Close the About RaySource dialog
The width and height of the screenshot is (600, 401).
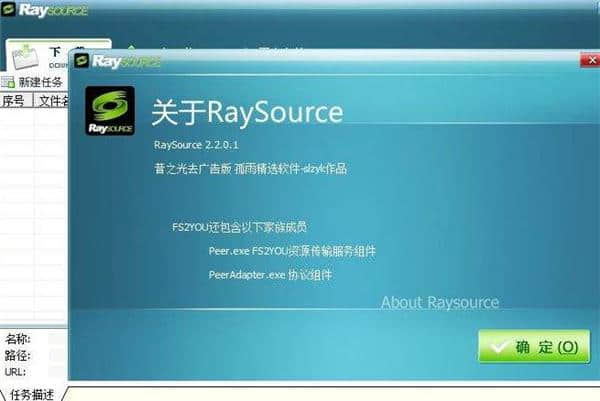pyautogui.click(x=591, y=60)
